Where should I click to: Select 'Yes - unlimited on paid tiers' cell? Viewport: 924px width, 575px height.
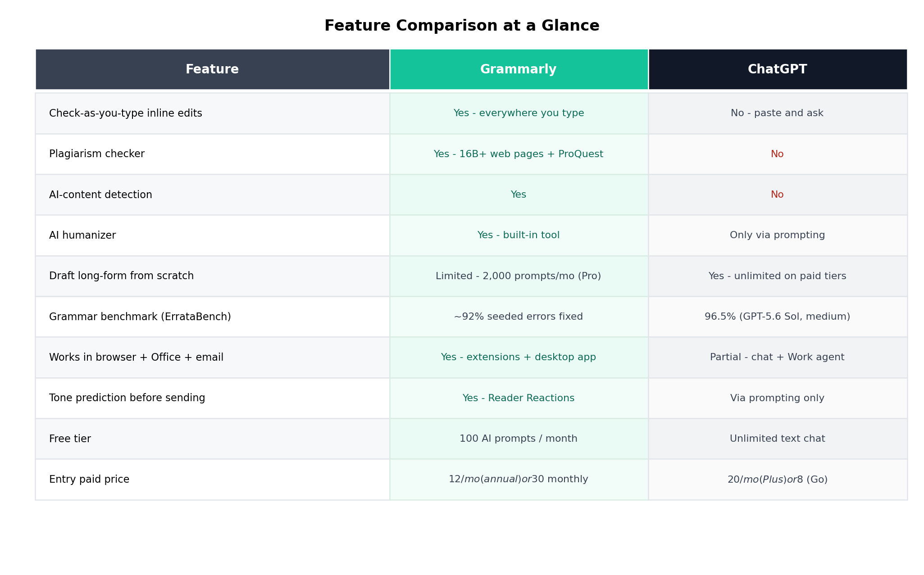[x=778, y=276]
